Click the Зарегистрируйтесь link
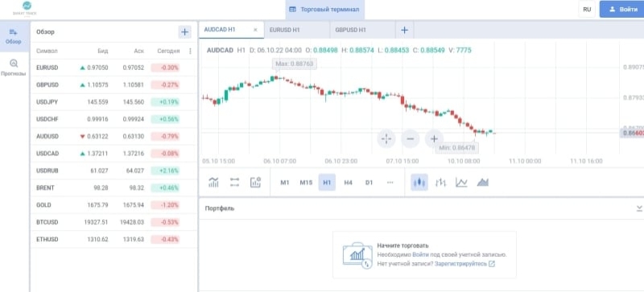Screen dimensions: 644x292 tap(460, 264)
